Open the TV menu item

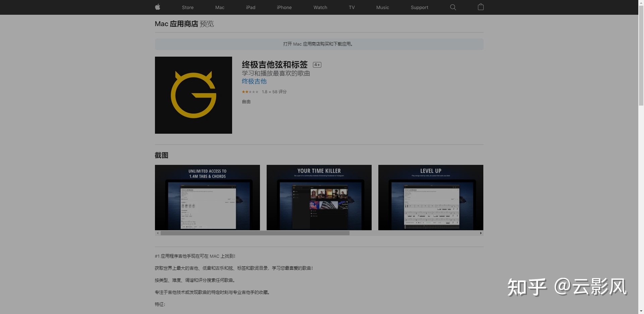click(352, 7)
